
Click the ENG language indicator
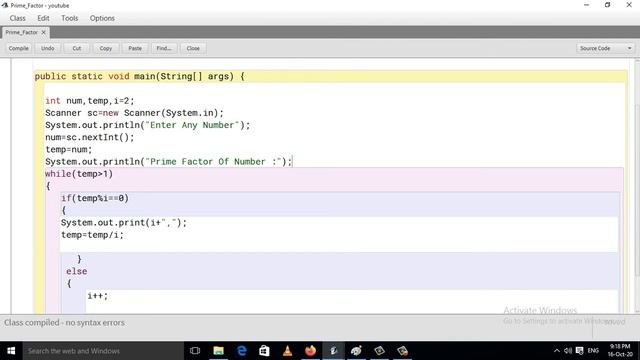pyautogui.click(x=593, y=351)
